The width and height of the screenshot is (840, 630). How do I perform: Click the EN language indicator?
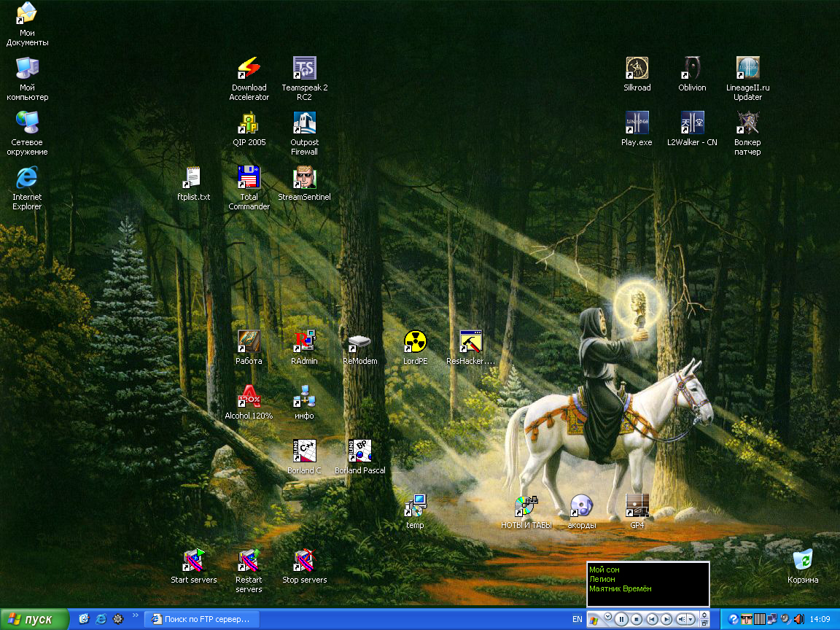[577, 619]
